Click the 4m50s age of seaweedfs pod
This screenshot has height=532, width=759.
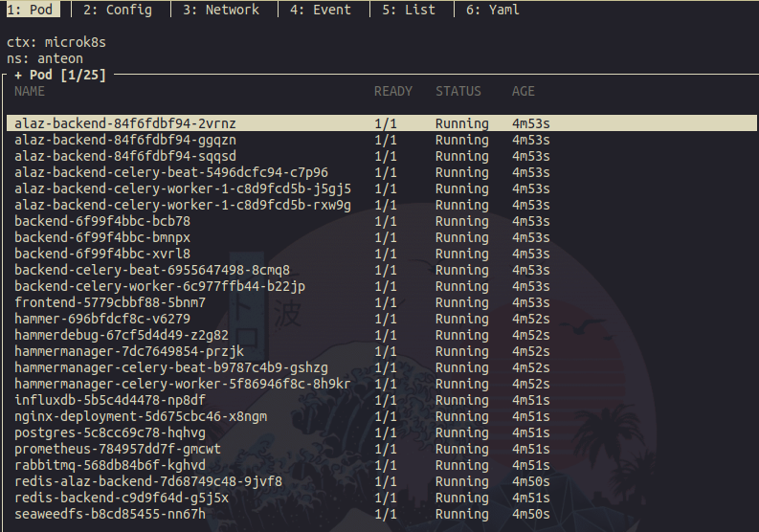[531, 514]
